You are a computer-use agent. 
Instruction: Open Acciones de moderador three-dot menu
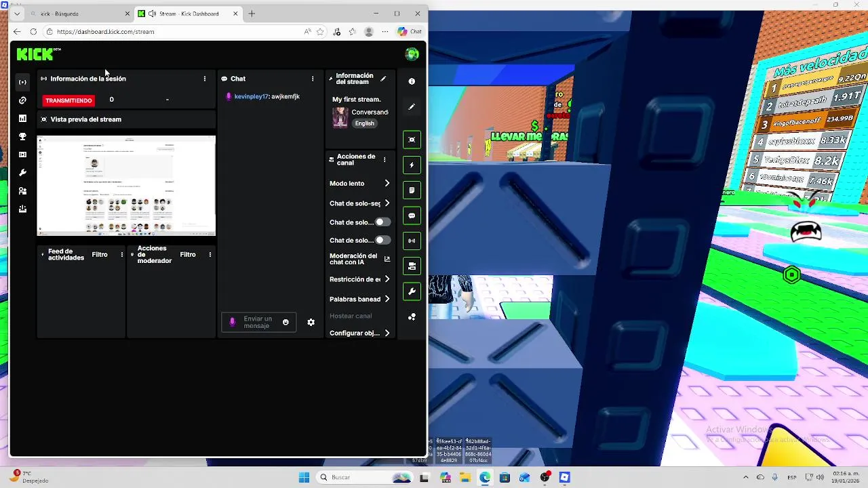[210, 255]
